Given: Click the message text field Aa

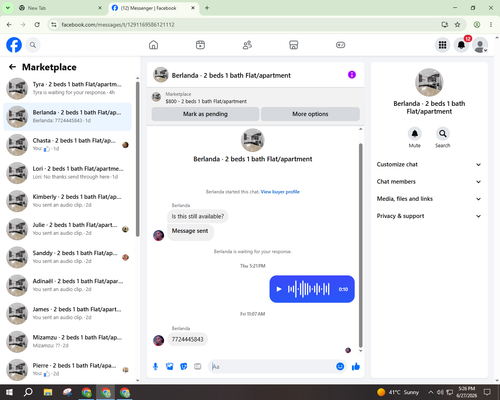Looking at the screenshot, I should click(272, 367).
